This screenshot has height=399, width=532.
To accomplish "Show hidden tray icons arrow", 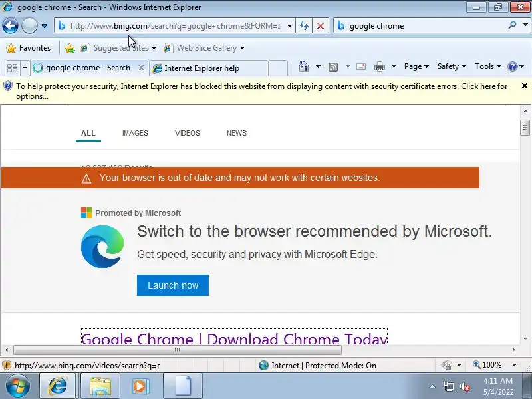I will (x=433, y=386).
